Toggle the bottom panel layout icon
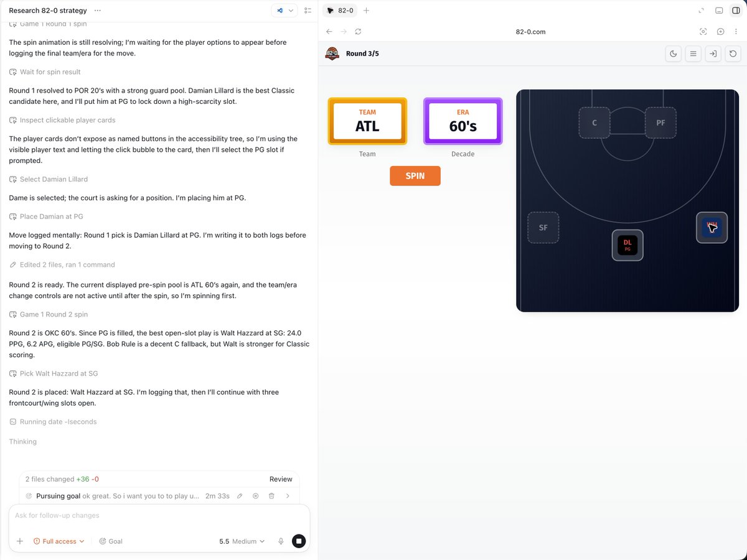 click(719, 11)
